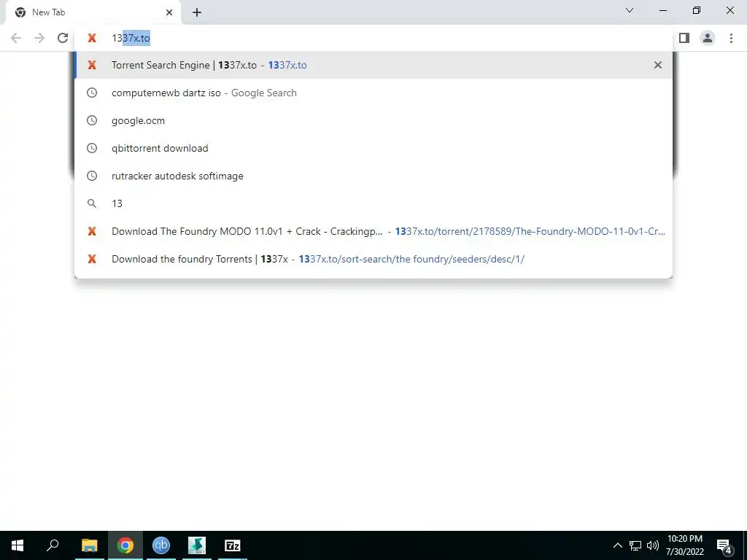Open the Windows Start menu
The width and height of the screenshot is (747, 560).
tap(18, 545)
